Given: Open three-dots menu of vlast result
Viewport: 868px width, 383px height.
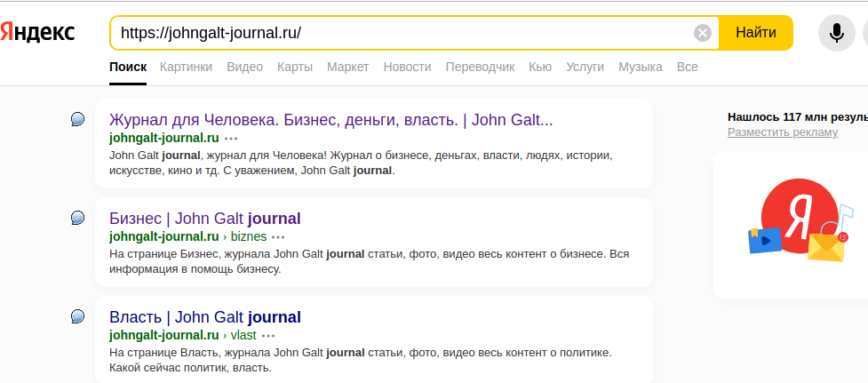Looking at the screenshot, I should 268,336.
